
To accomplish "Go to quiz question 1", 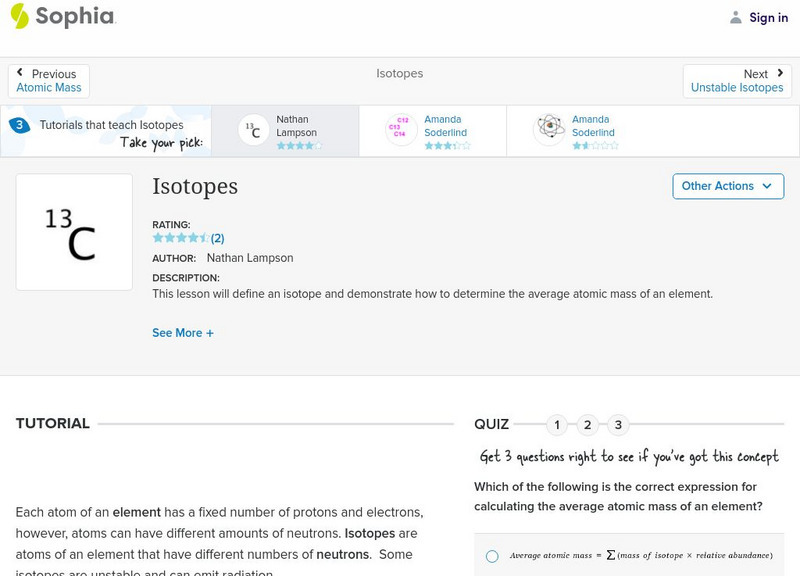I will (x=557, y=425).
